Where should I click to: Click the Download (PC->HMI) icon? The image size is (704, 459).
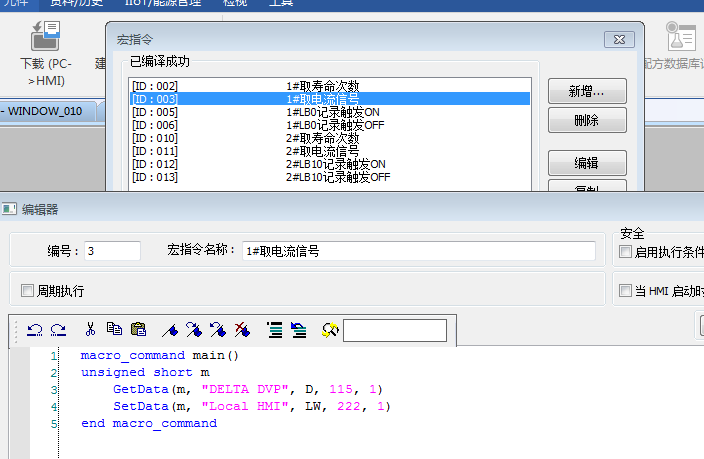[44, 38]
